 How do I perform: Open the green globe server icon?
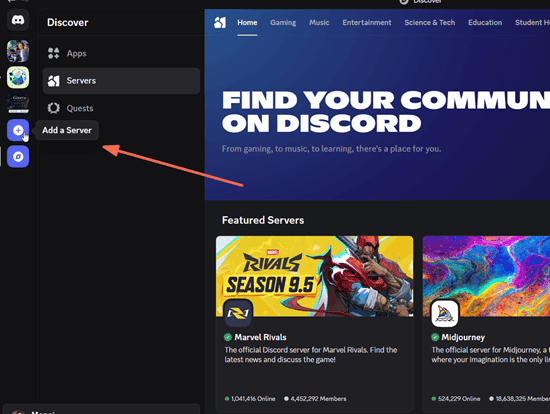coord(18,77)
